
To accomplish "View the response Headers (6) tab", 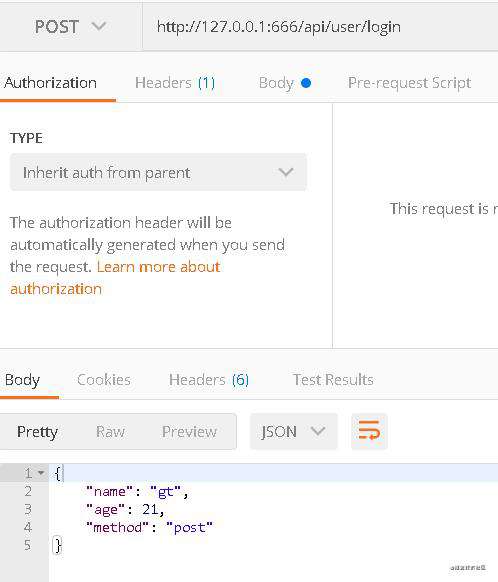I will [x=209, y=380].
